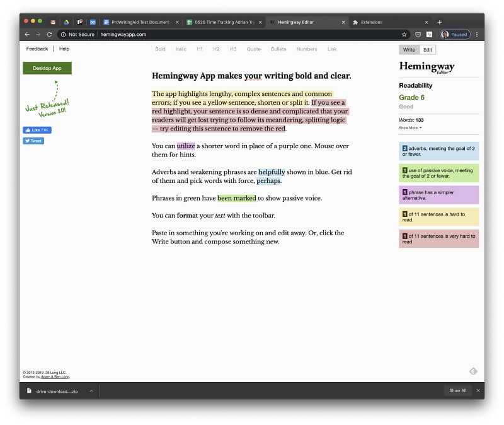The image size is (504, 425).
Task: Reload the Hemingway page
Action: 49,35
